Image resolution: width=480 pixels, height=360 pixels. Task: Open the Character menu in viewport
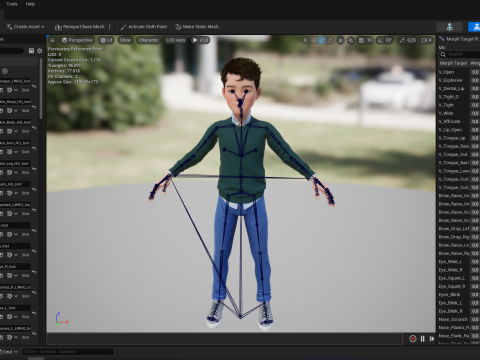tap(148, 40)
